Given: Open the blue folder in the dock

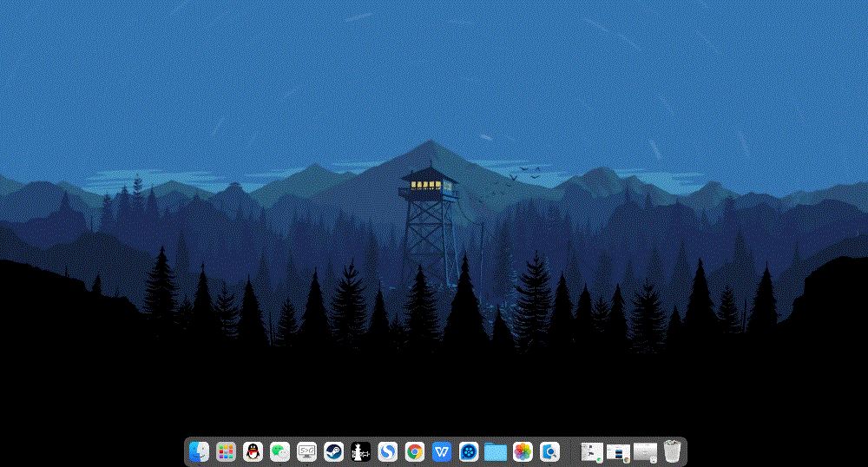Looking at the screenshot, I should coord(496,451).
